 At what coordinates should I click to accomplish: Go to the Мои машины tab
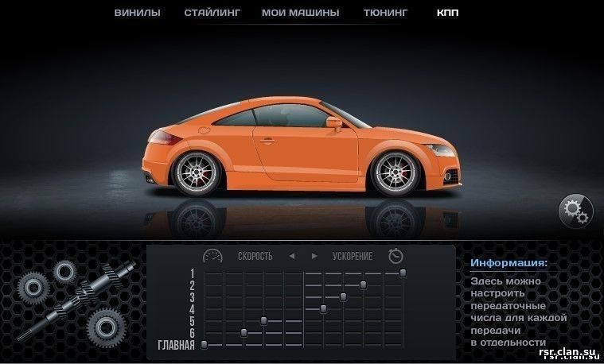[x=300, y=13]
